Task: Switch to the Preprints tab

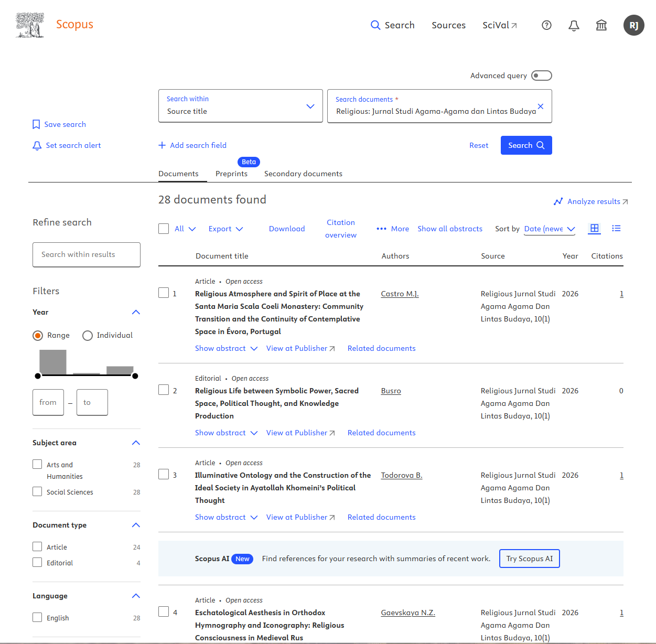Action: click(x=231, y=174)
